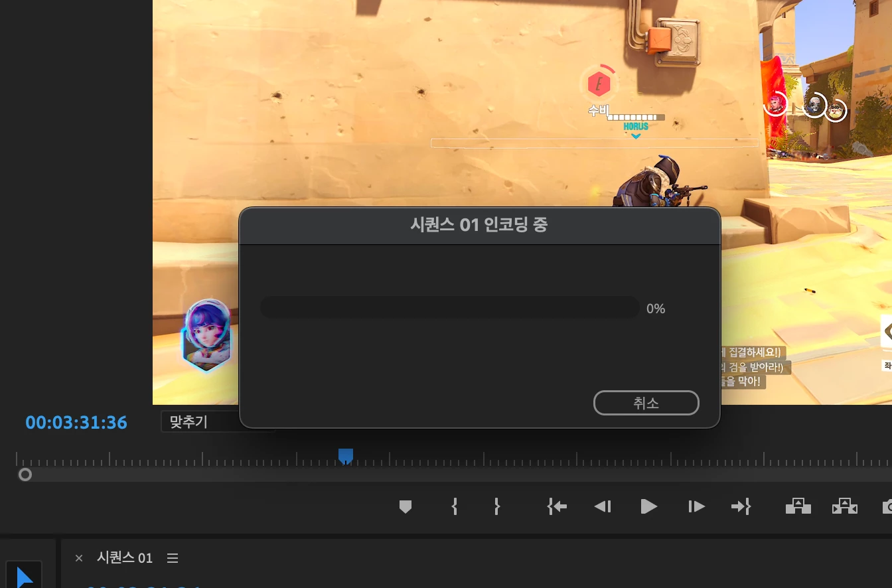Image resolution: width=892 pixels, height=588 pixels.
Task: Open the 시퀀스 01 panel menu
Action: pyautogui.click(x=173, y=558)
